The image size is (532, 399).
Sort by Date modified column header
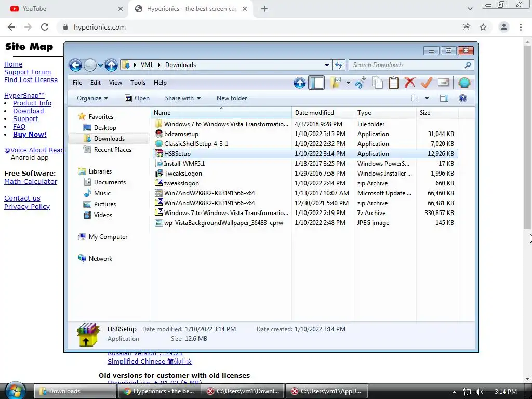(x=323, y=113)
